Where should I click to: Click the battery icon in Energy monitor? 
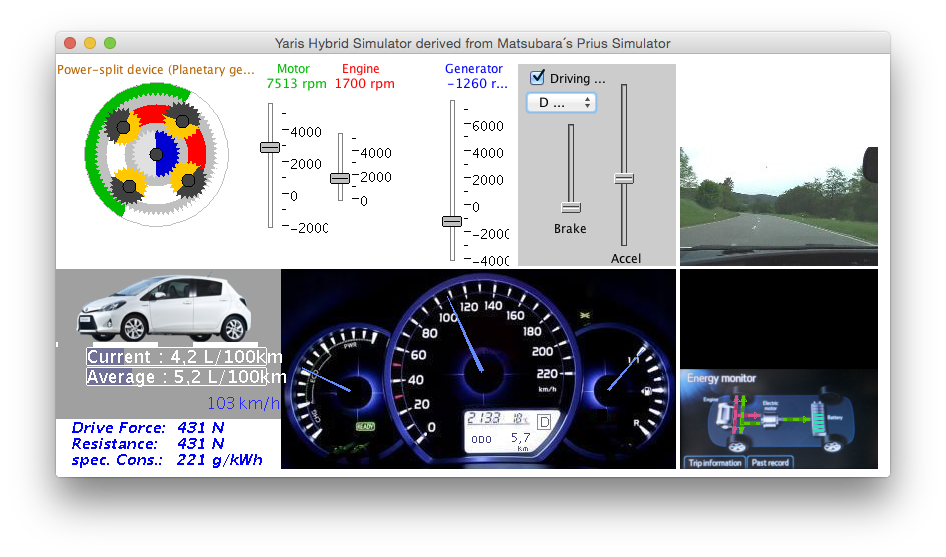[818, 418]
